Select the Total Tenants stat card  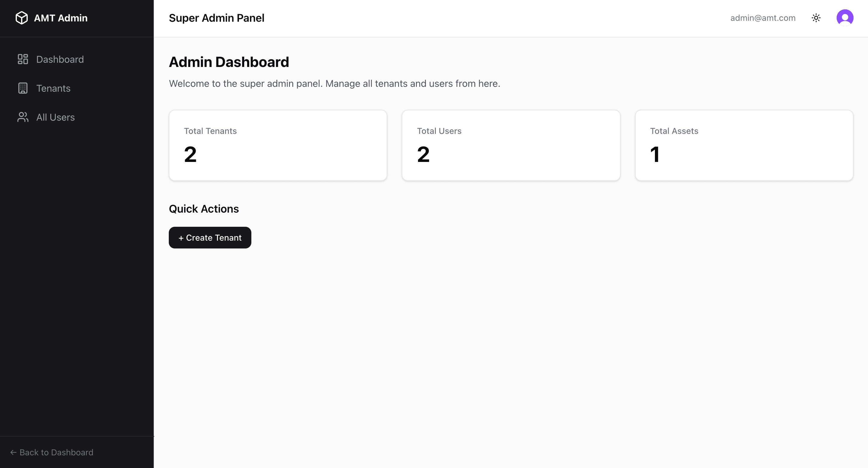coord(278,145)
